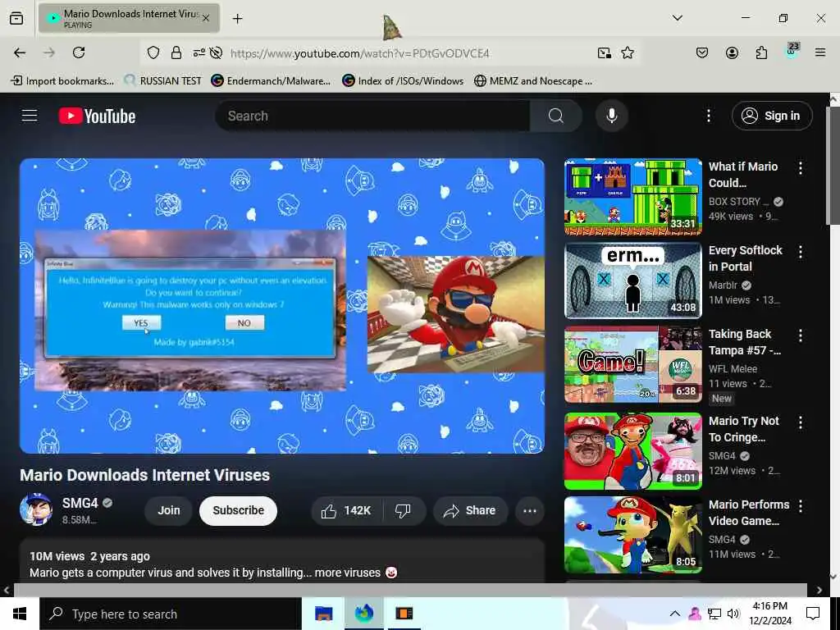Open the SMG4 channel avatar

tap(36, 509)
